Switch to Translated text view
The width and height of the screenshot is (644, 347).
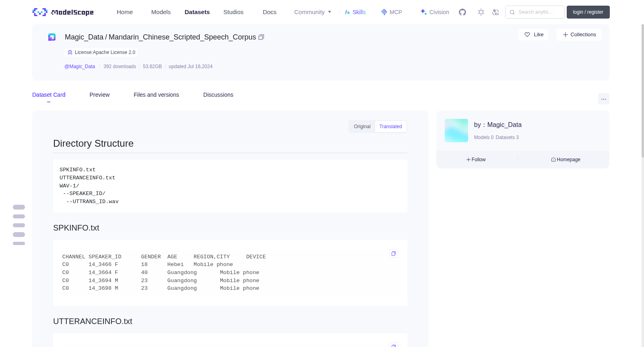[390, 127]
